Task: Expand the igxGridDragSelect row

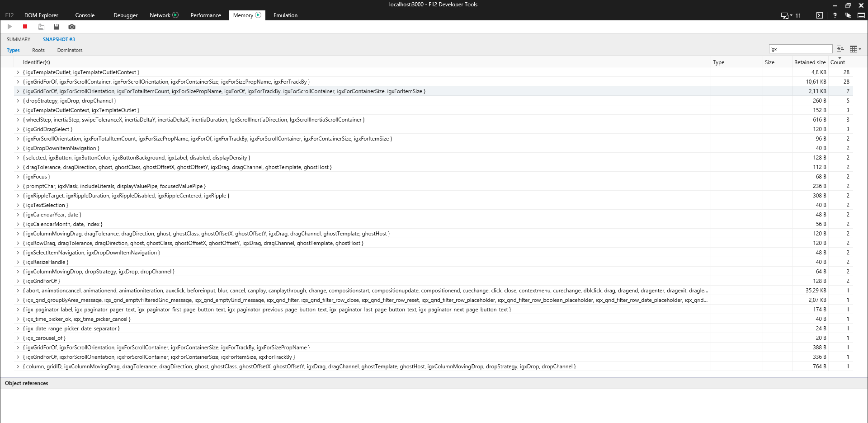Action: coord(17,129)
